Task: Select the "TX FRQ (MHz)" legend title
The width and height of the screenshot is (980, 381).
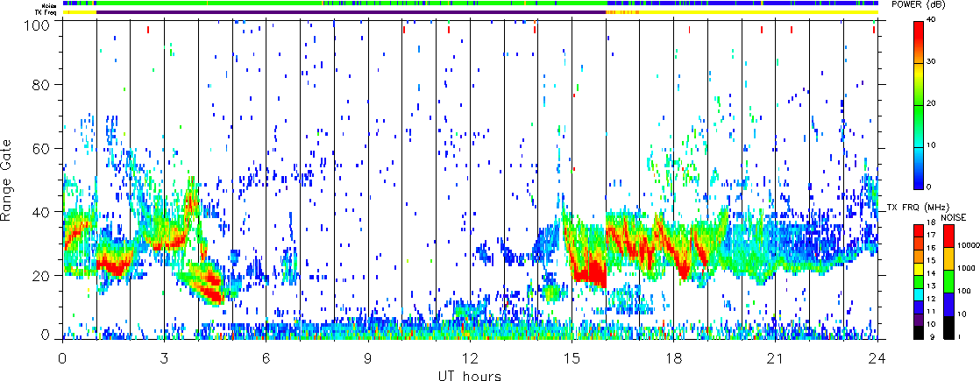Action: (x=918, y=208)
